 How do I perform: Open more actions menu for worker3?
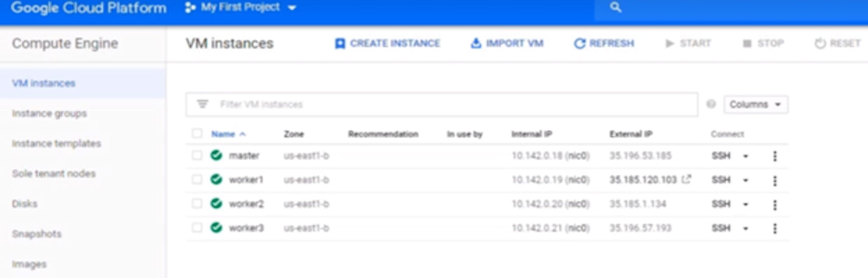(775, 228)
